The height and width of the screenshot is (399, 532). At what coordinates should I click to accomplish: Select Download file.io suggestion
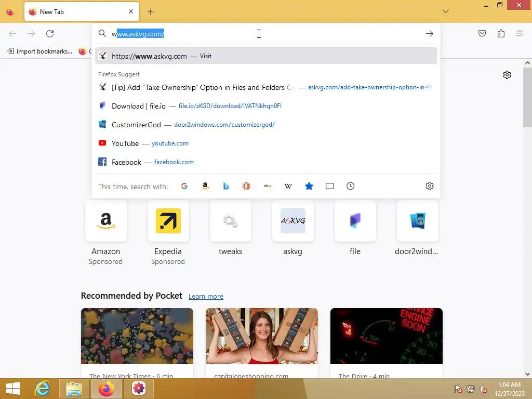point(266,106)
